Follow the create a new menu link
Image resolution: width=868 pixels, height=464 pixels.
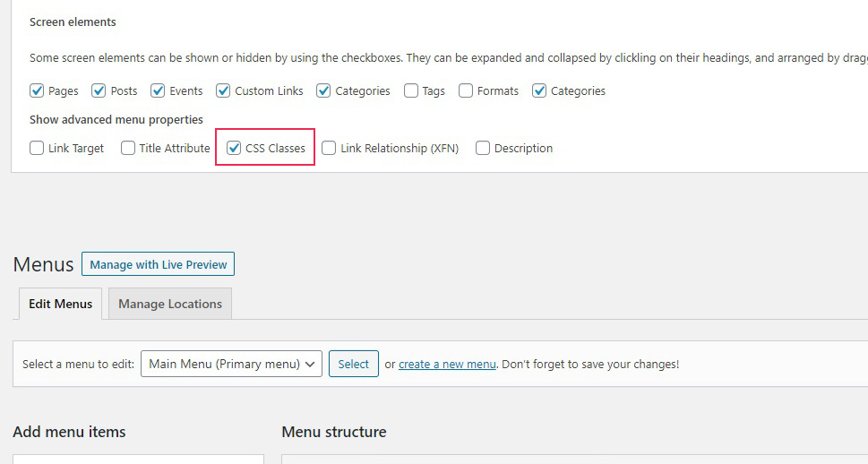pyautogui.click(x=447, y=365)
